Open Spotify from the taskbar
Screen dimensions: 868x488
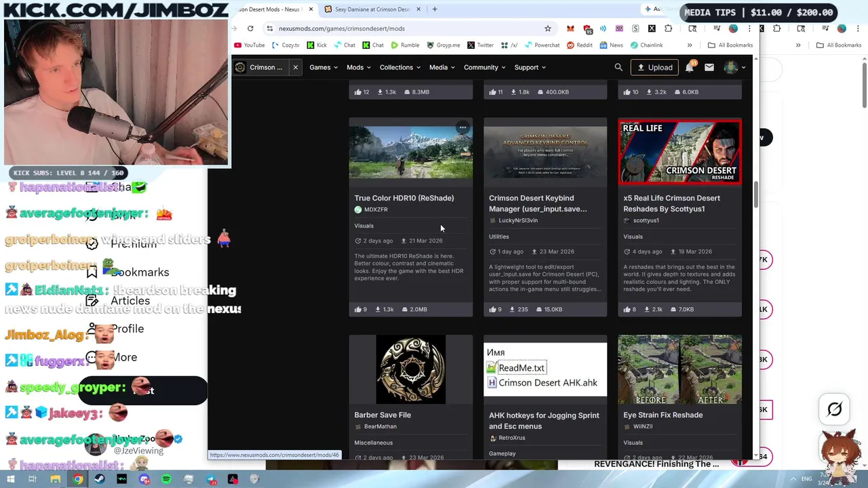[167, 479]
